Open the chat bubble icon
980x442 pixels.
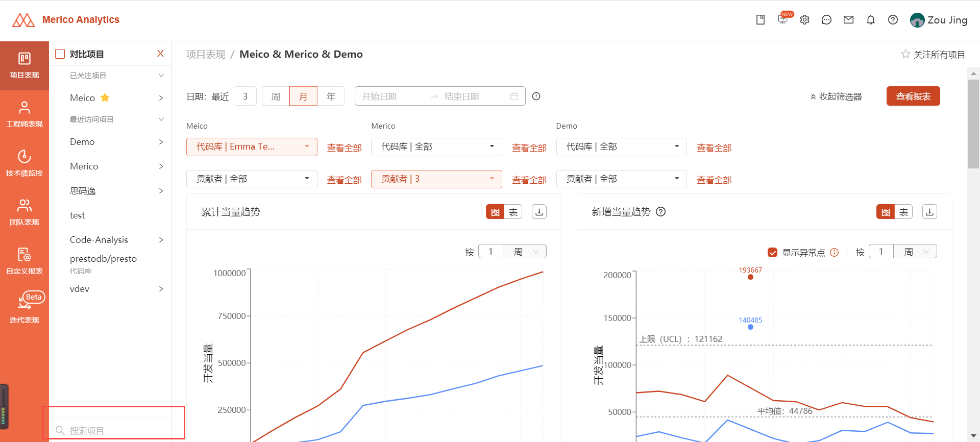[827, 20]
